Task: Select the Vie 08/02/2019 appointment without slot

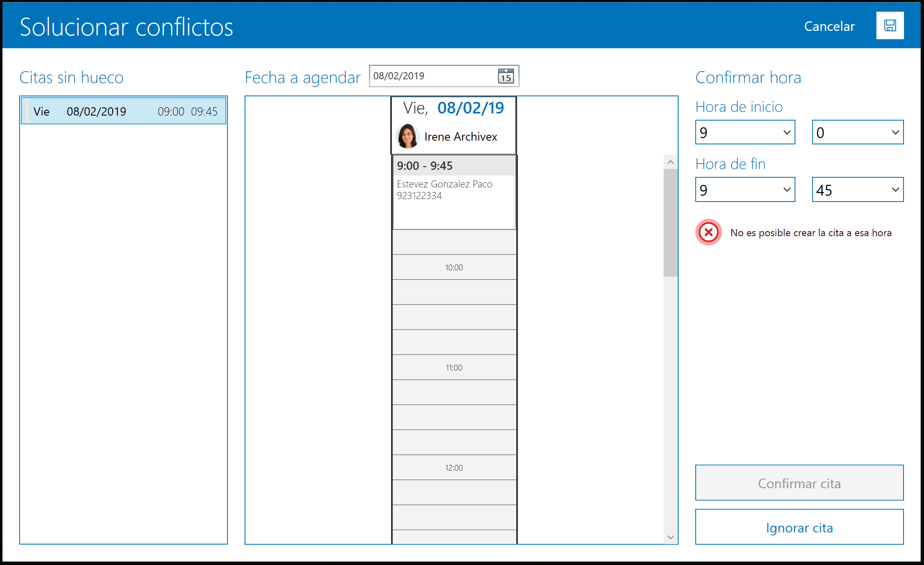Action: 124,111
